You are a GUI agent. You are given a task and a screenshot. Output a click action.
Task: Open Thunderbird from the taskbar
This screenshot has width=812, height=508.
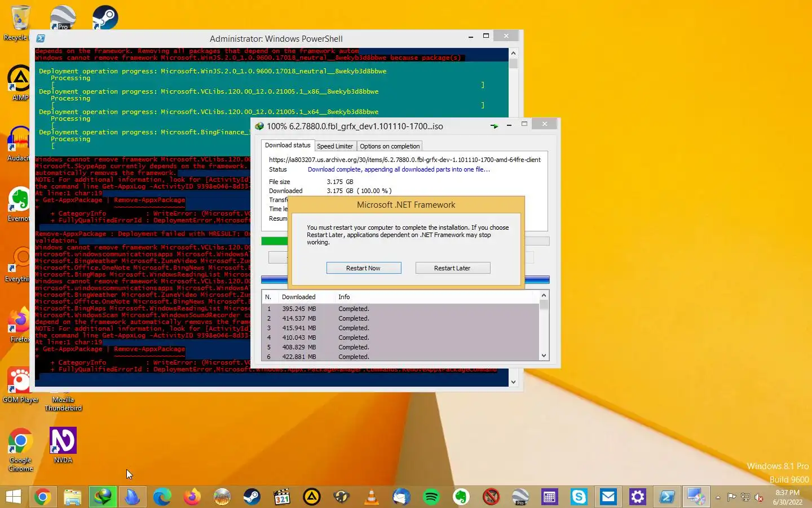(401, 497)
